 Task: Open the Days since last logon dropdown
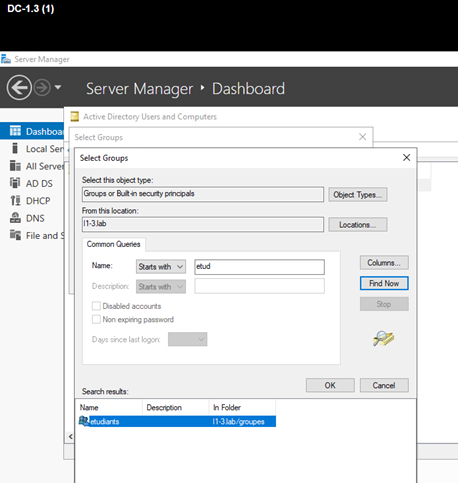[x=187, y=339]
